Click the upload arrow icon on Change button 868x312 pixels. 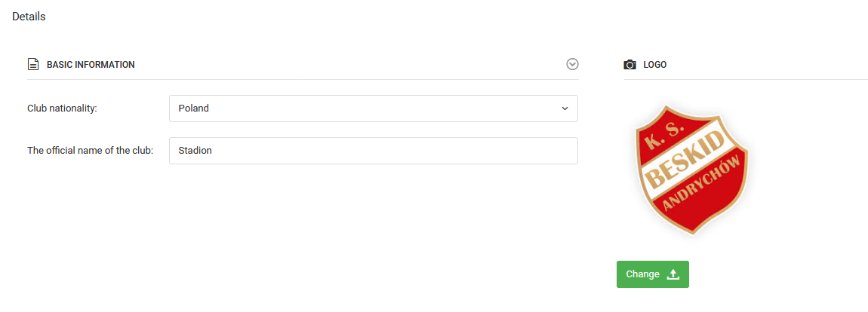click(674, 274)
